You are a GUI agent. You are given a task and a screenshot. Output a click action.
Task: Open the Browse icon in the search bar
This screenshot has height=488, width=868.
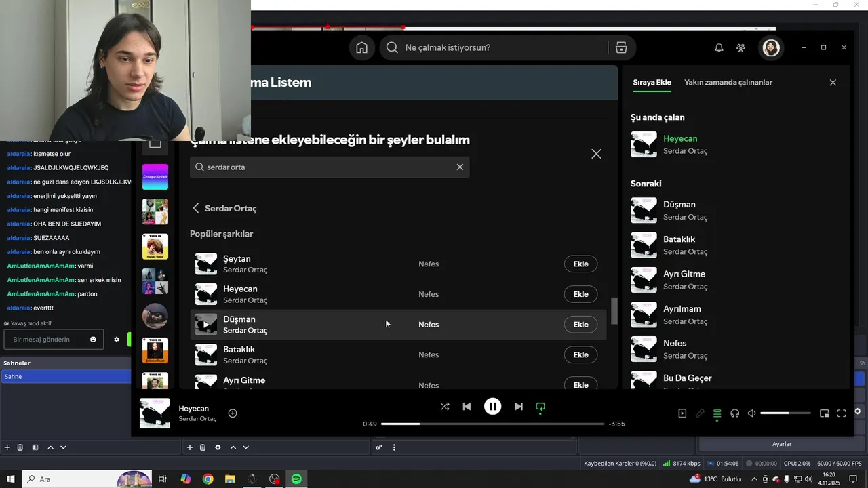tap(621, 47)
